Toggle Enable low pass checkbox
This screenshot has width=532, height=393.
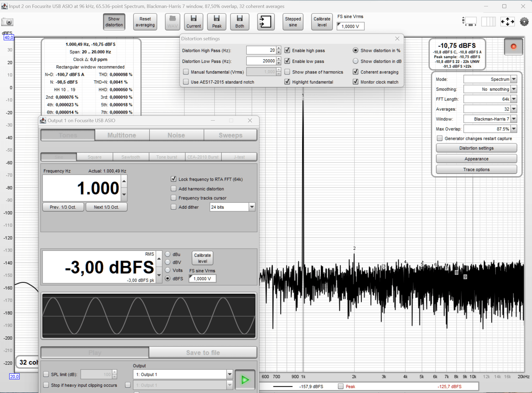(287, 61)
